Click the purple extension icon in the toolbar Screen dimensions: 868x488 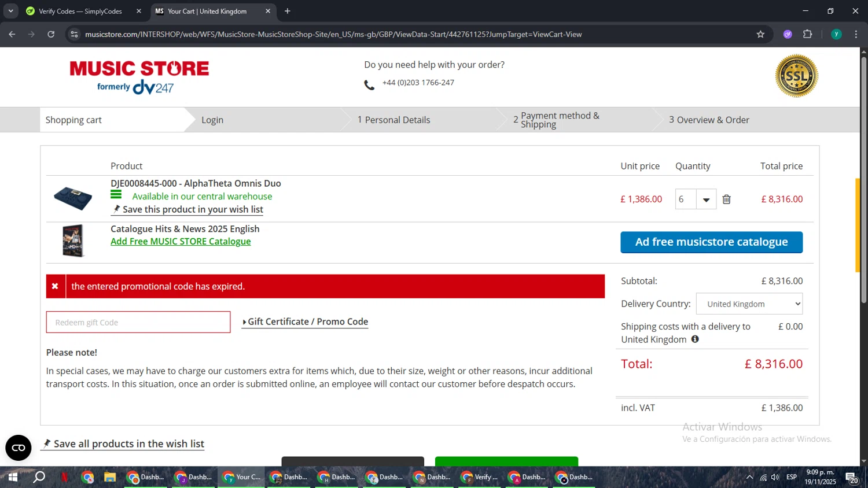click(x=788, y=34)
